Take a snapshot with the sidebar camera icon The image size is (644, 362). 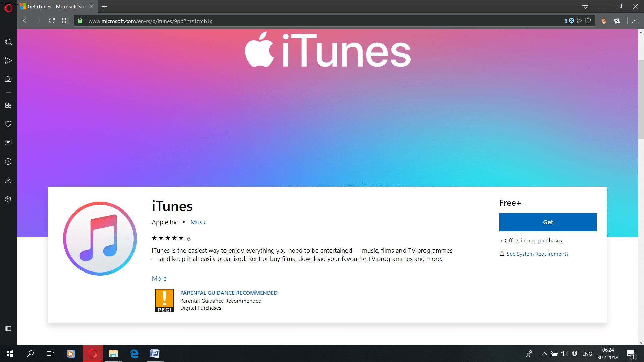tap(8, 79)
